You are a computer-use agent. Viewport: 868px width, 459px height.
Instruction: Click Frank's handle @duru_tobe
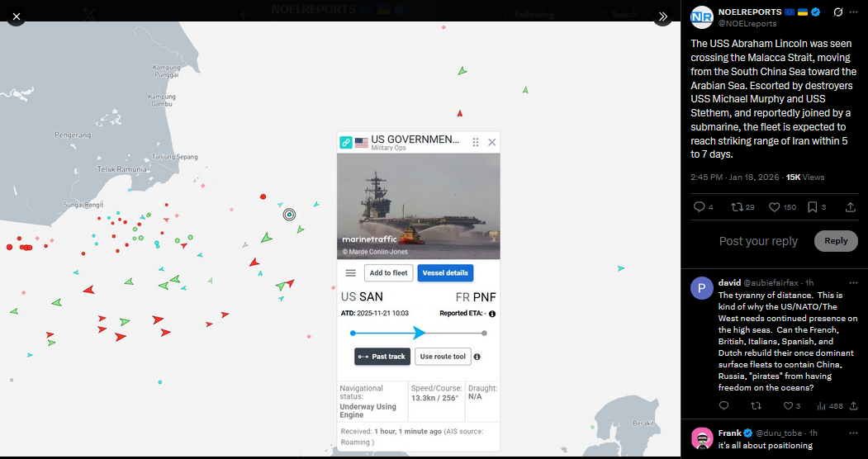point(781,433)
